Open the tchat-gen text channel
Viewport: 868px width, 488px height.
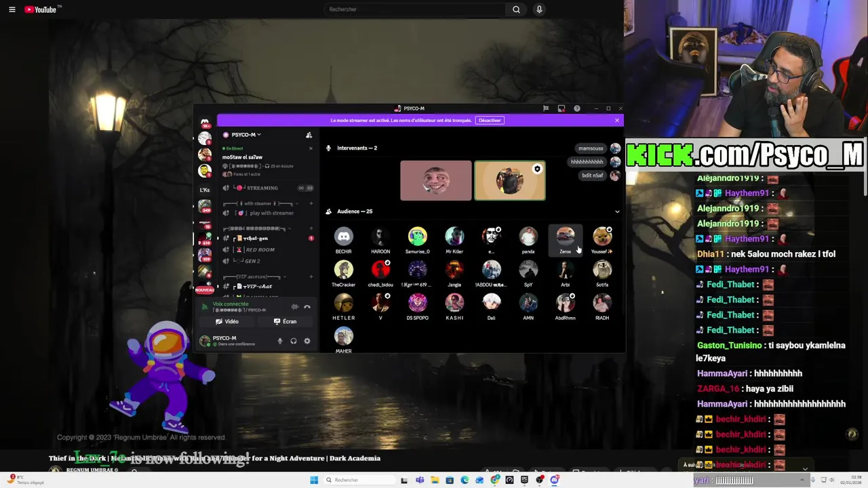pyautogui.click(x=268, y=238)
